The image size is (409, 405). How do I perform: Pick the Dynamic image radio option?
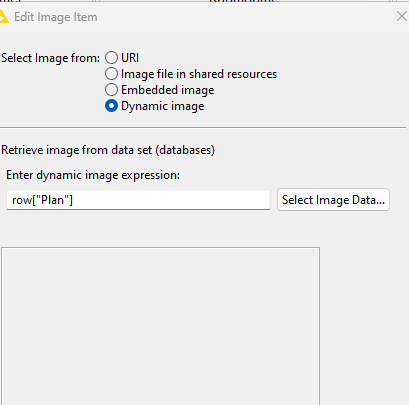tap(111, 106)
